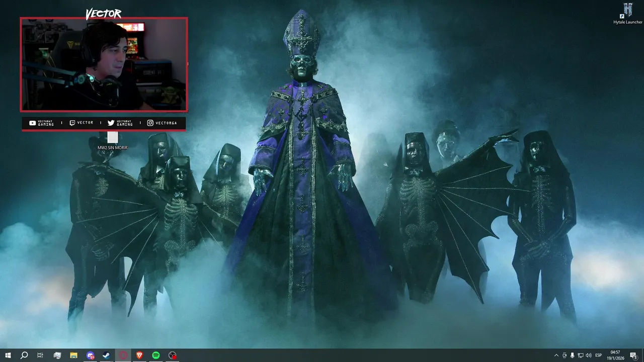Viewport: 644px width, 362px height.
Task: Open the volume control in the tray
Action: click(x=588, y=355)
